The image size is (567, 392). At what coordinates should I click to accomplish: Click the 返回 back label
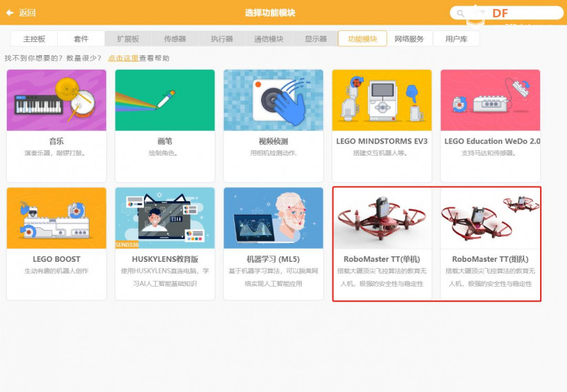pyautogui.click(x=27, y=12)
